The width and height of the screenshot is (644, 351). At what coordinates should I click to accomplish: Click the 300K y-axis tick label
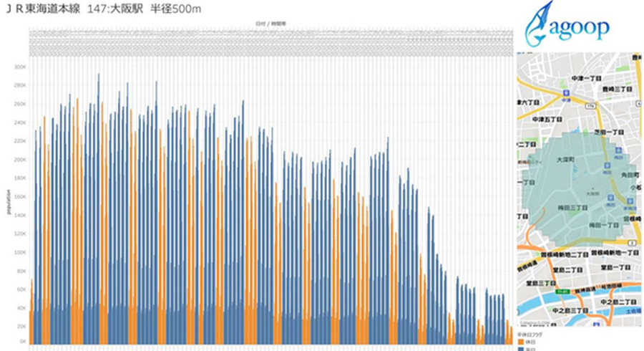(20, 67)
